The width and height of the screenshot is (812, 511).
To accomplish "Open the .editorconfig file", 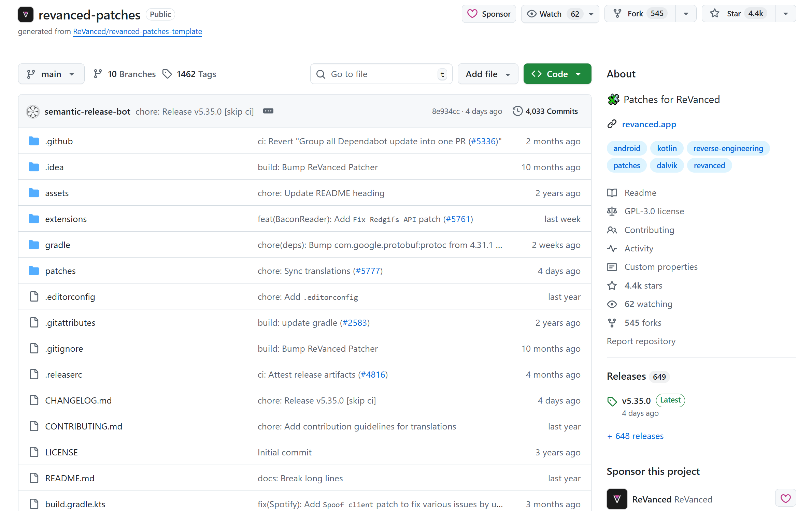I will [70, 297].
